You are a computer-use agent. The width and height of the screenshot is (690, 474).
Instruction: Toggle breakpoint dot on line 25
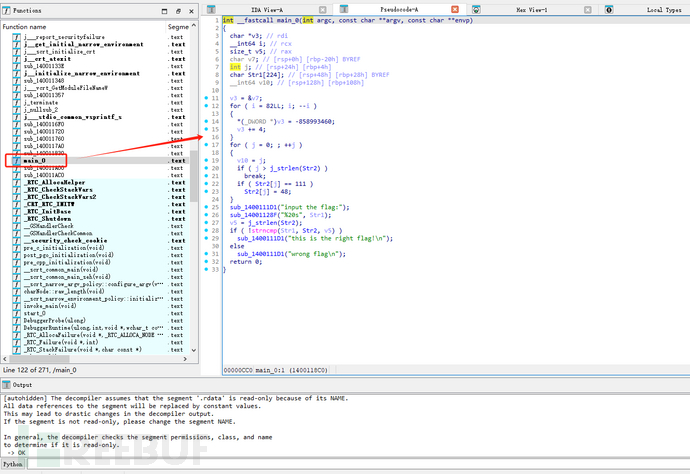[x=208, y=205]
